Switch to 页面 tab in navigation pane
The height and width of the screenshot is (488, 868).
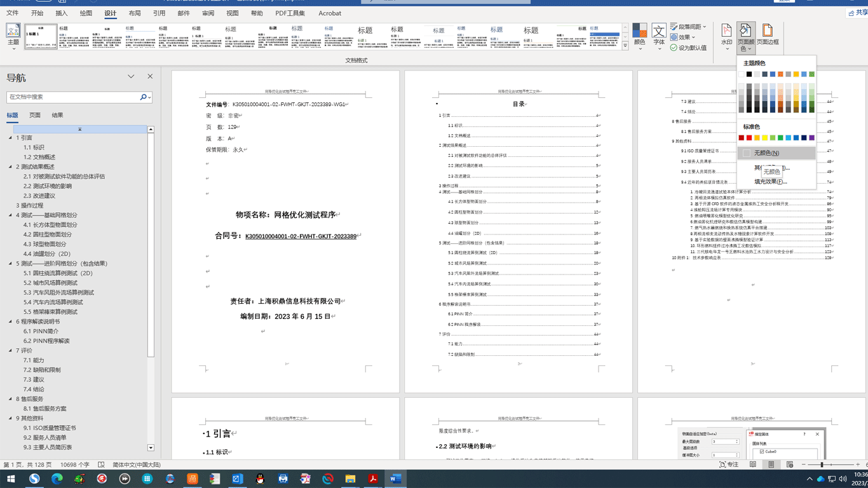[x=35, y=115]
